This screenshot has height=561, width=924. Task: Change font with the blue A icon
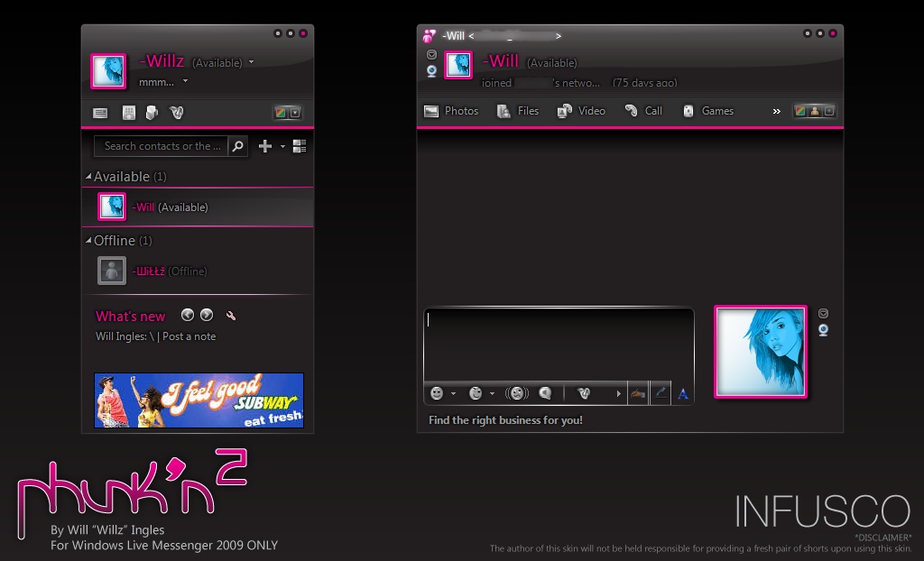point(683,393)
